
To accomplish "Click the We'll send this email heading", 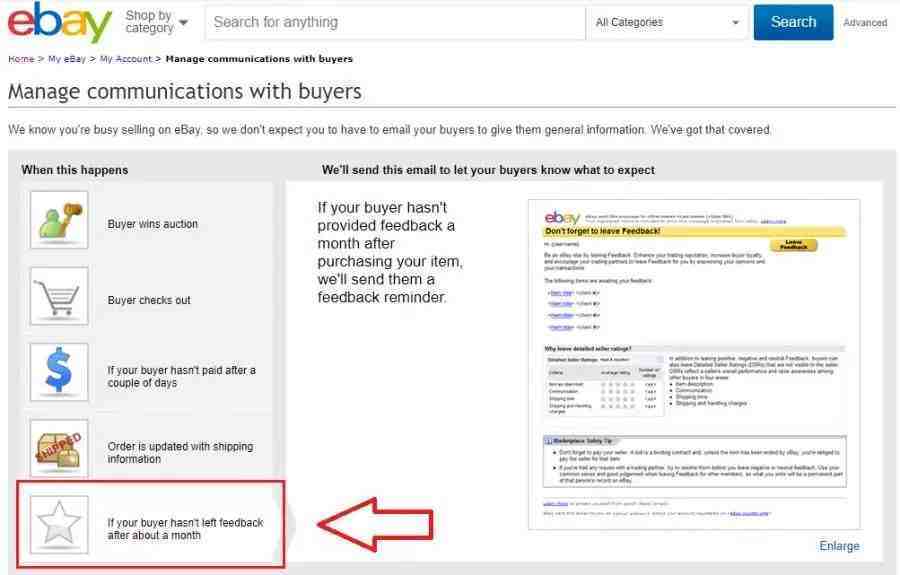I will 488,170.
